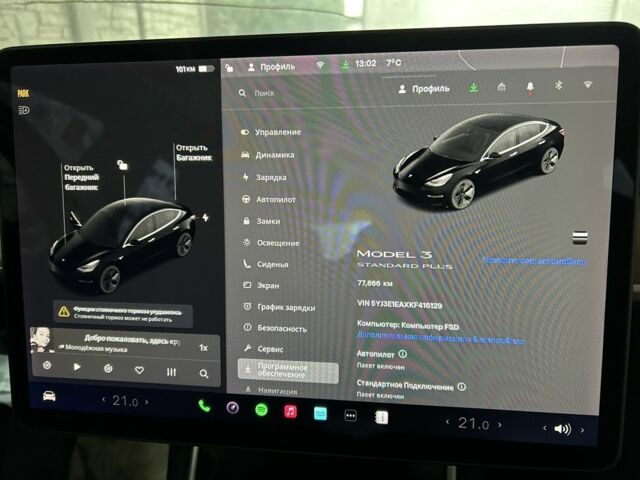The image size is (640, 480).
Task: Open all apps three-dots icon in dock
Action: [350, 415]
